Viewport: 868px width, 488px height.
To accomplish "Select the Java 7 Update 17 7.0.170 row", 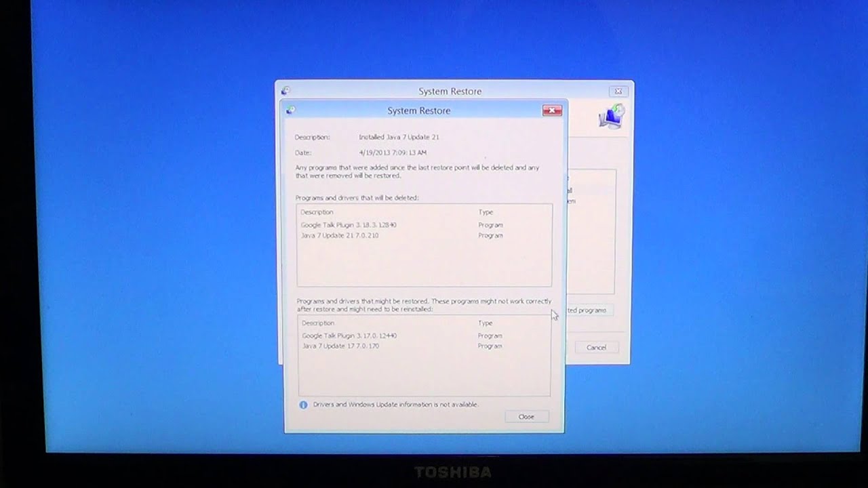I will coord(424,346).
